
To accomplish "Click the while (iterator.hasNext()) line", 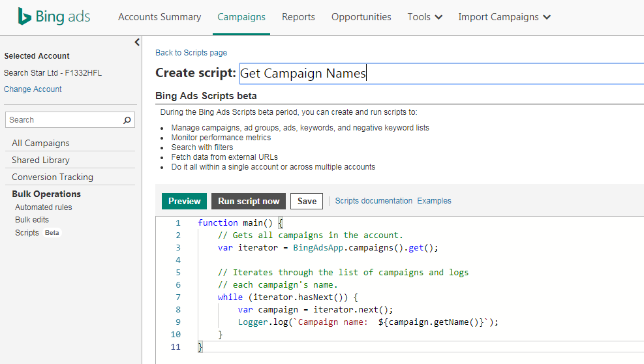I will pos(288,297).
